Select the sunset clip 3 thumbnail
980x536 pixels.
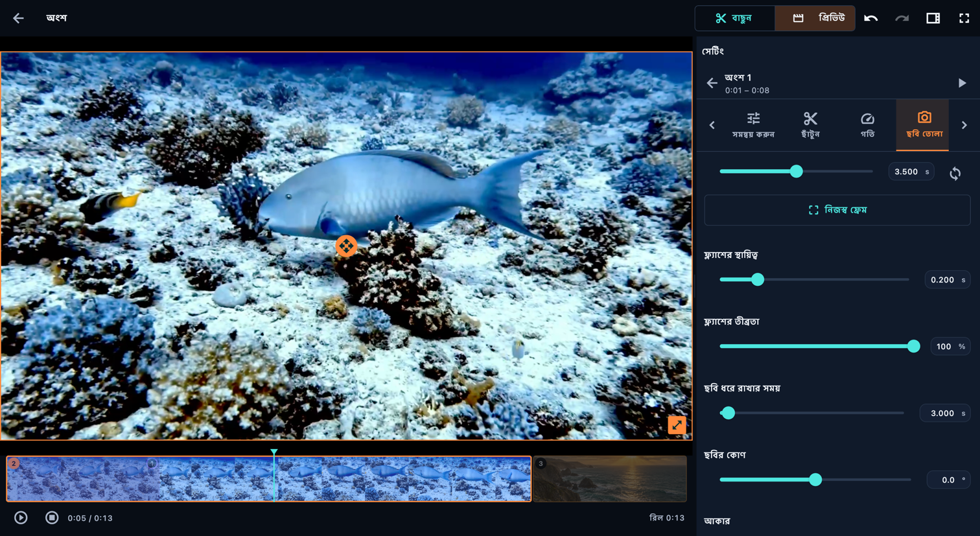(x=610, y=479)
